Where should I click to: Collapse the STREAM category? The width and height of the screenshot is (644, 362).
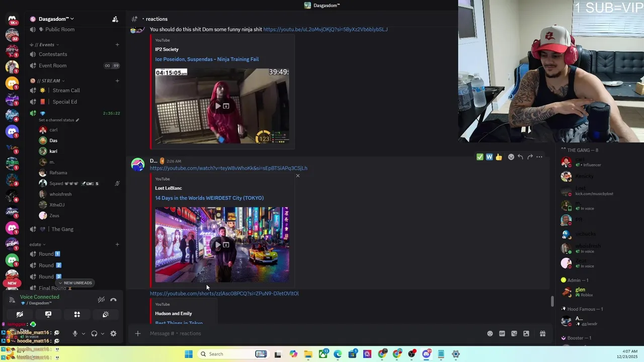pos(47,81)
